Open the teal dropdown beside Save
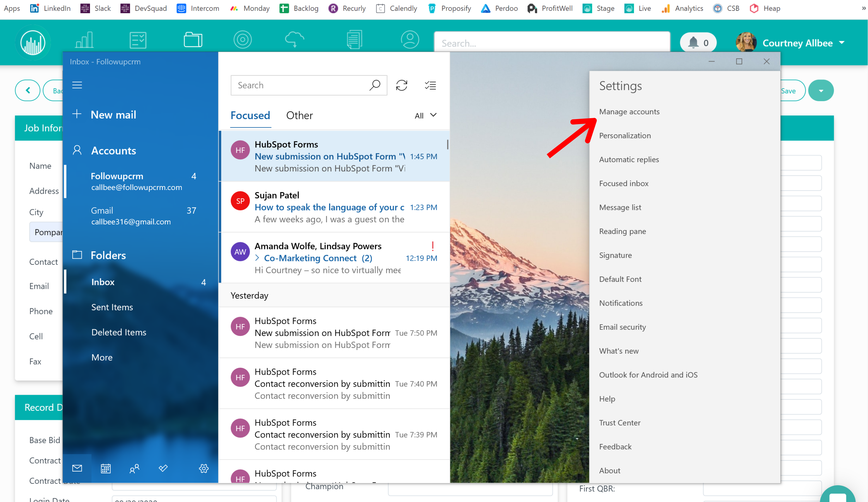The height and width of the screenshot is (502, 868). pyautogui.click(x=821, y=91)
